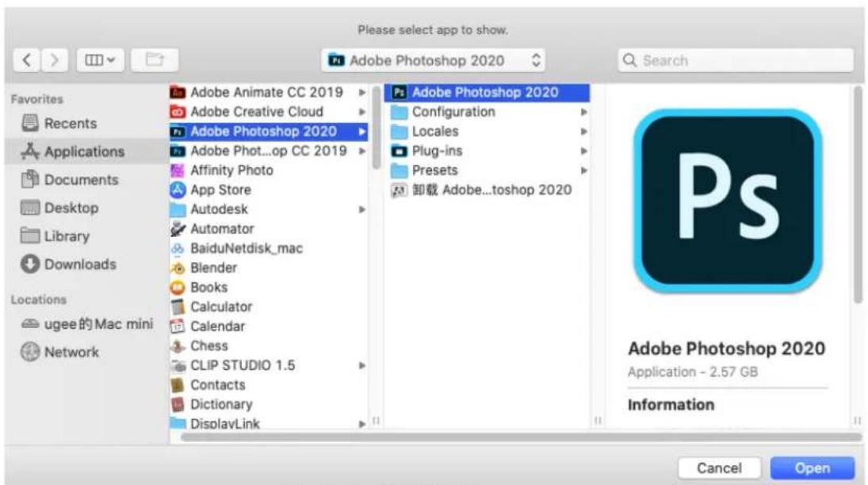Expand the Locales folder arrow

(583, 132)
